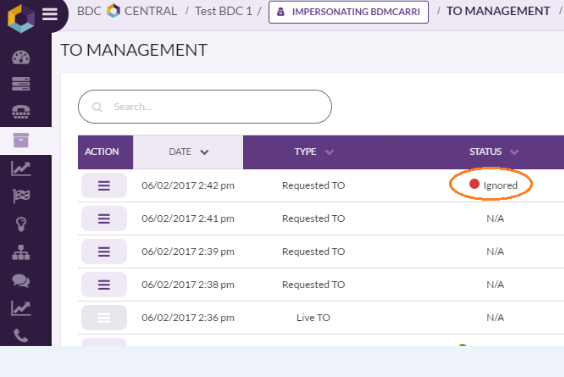Open the dashboard gauge sidebar icon
564x377 pixels.
(x=21, y=57)
